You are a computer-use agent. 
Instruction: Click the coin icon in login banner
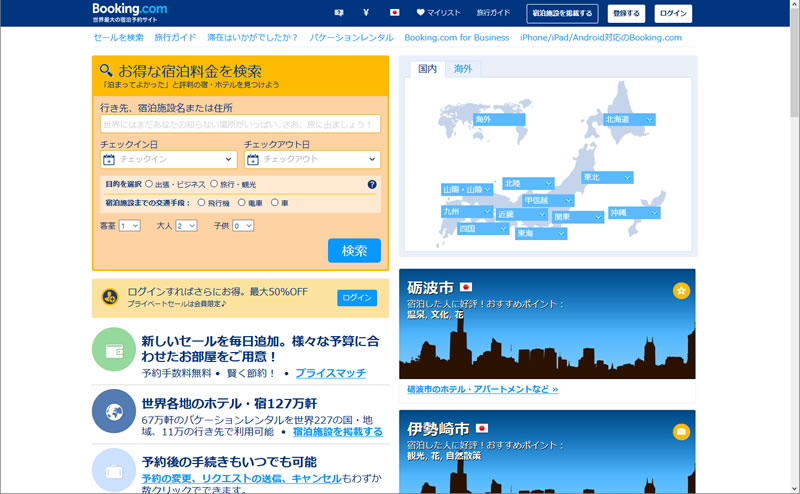pos(110,297)
